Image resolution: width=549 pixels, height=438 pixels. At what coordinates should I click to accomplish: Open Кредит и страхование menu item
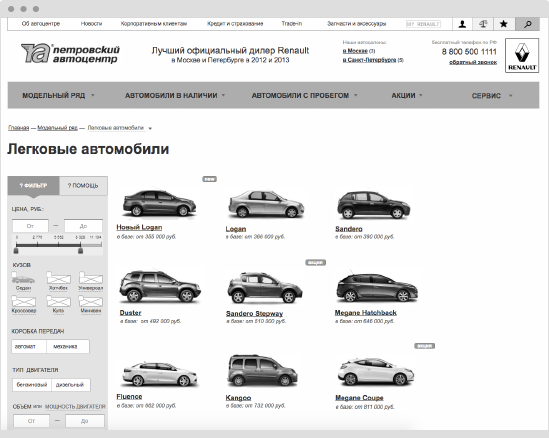[x=235, y=23]
